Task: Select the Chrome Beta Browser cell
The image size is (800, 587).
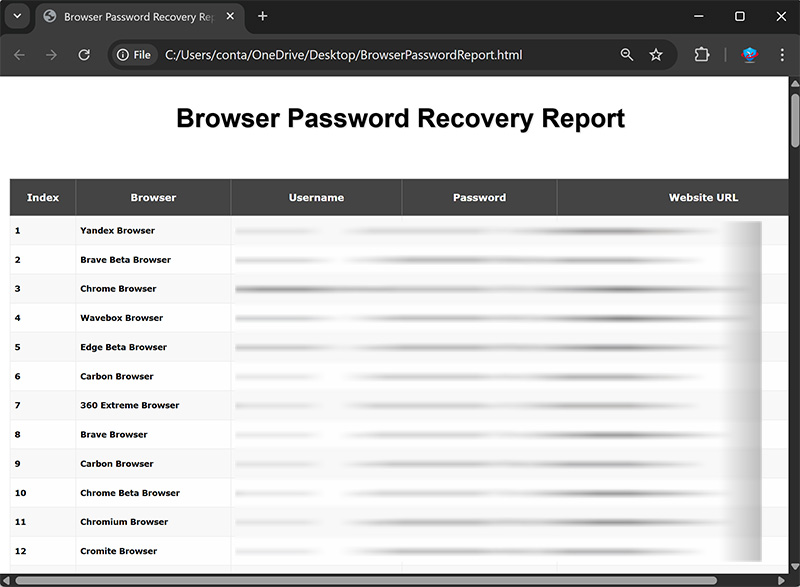Action: [x=153, y=493]
